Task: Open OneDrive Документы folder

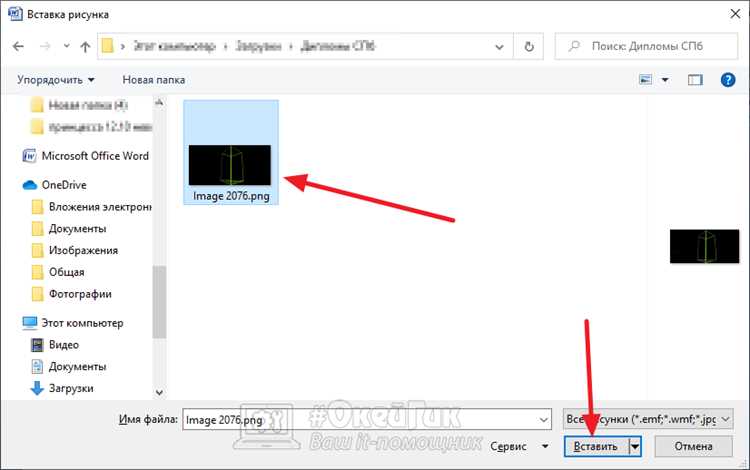Action: pyautogui.click(x=77, y=229)
